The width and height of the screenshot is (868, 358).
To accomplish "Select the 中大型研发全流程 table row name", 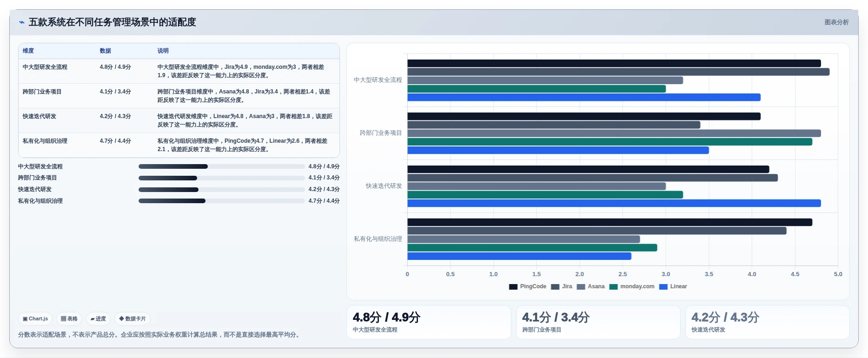I will (x=45, y=67).
